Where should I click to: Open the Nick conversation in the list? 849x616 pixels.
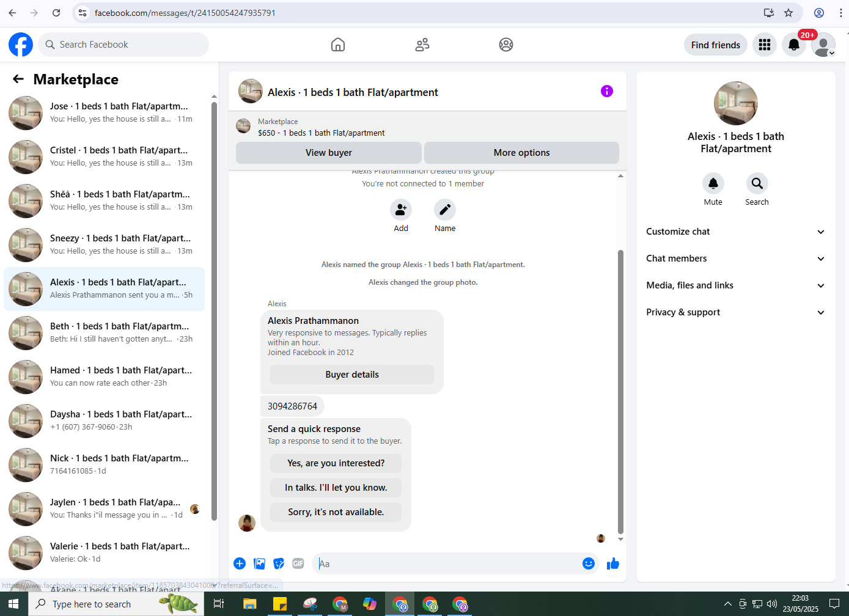105,464
